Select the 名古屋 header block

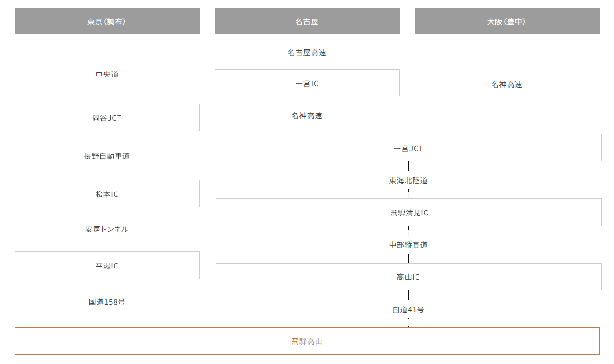[307, 21]
